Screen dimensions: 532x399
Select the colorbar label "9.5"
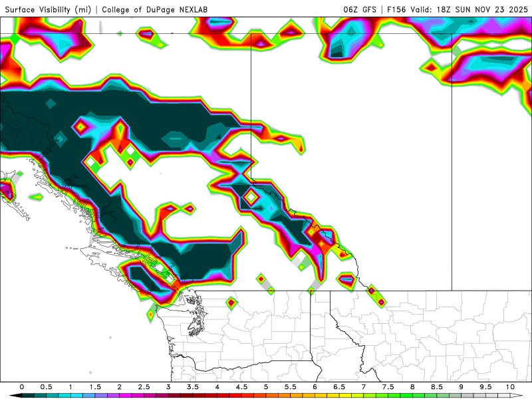(486, 387)
